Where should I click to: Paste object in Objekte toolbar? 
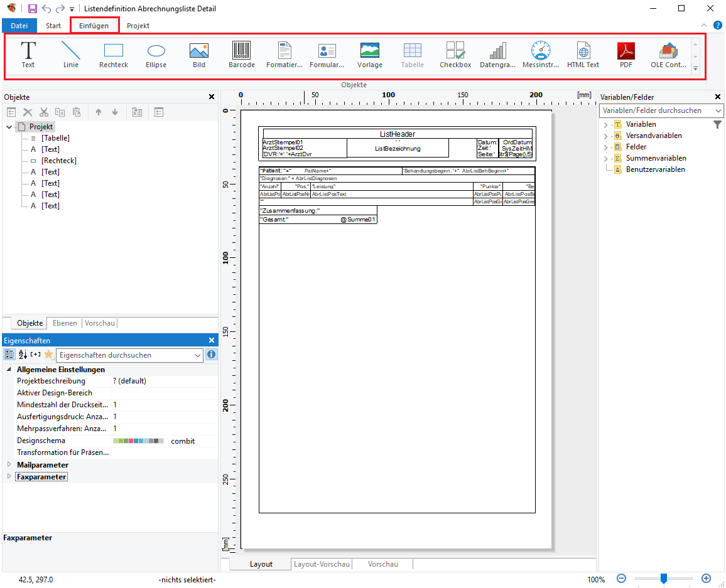77,112
